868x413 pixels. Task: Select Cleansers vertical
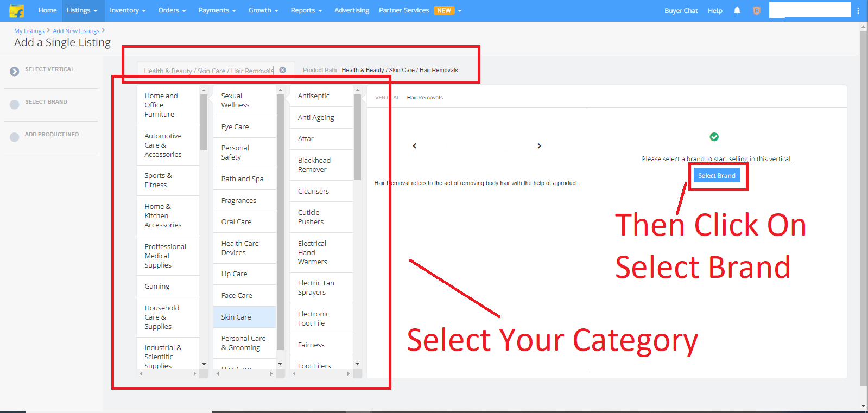tap(321, 192)
